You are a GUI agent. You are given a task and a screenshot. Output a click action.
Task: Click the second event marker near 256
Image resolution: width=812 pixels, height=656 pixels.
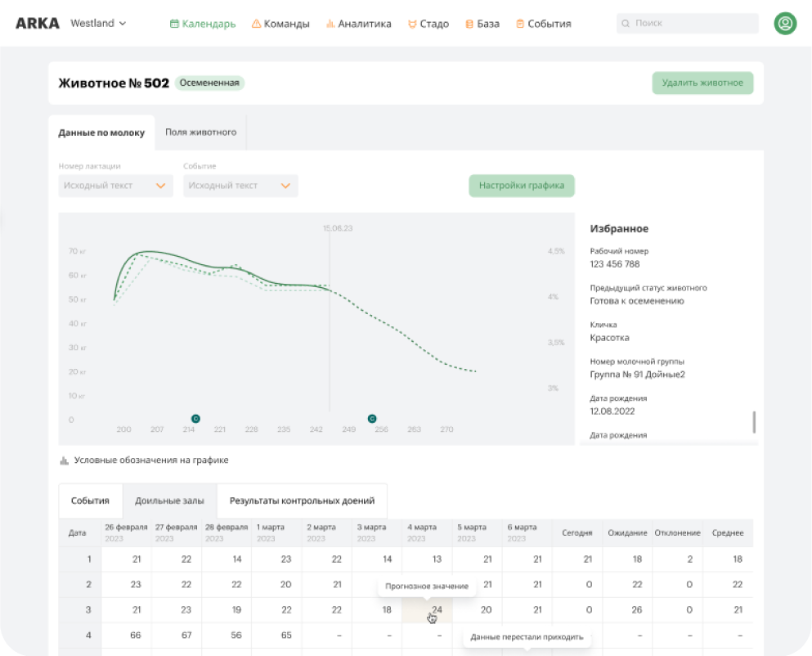pos(372,418)
